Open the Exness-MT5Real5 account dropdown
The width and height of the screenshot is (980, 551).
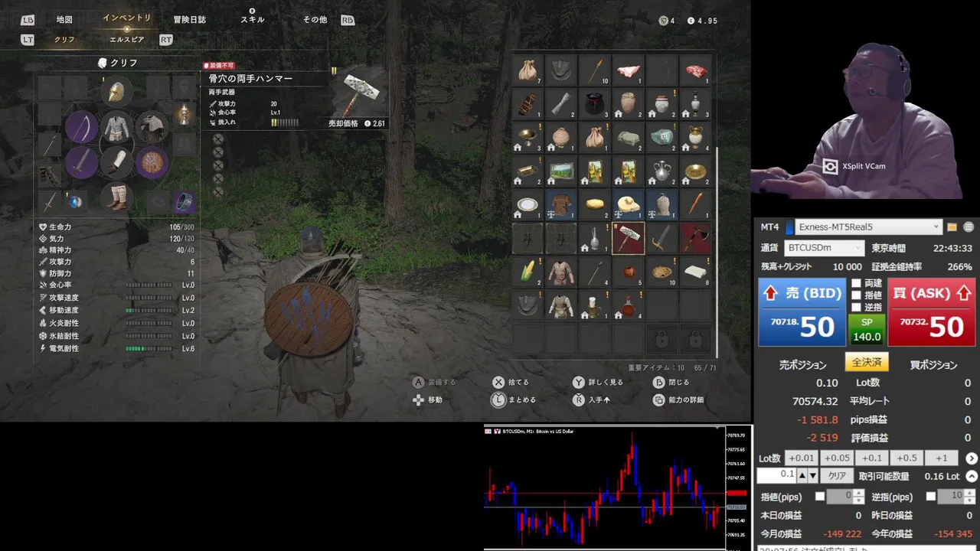pos(868,227)
